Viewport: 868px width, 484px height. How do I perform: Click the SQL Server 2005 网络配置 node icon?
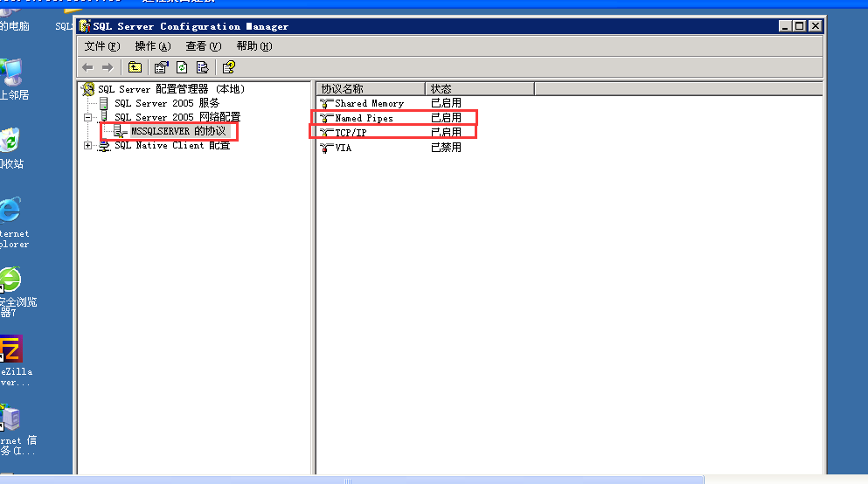[103, 117]
